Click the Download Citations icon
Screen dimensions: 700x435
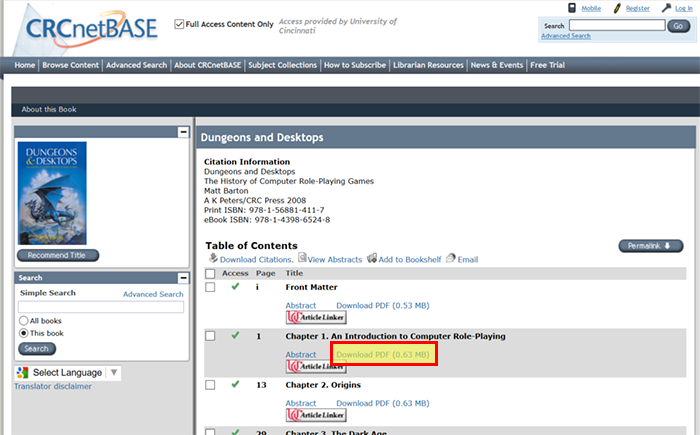click(213, 258)
